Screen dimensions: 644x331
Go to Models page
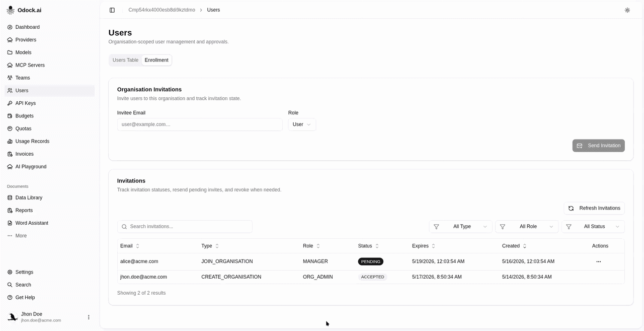coord(49,52)
